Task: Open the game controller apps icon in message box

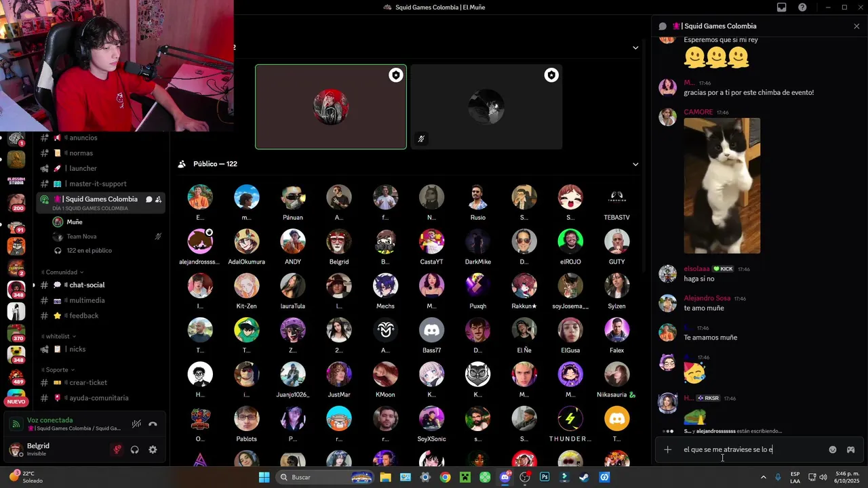Action: 850,449
